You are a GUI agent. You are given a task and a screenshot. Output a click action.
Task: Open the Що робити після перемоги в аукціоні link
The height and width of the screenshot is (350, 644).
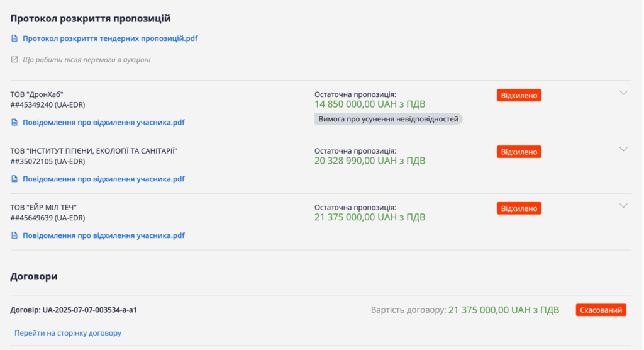(86, 60)
